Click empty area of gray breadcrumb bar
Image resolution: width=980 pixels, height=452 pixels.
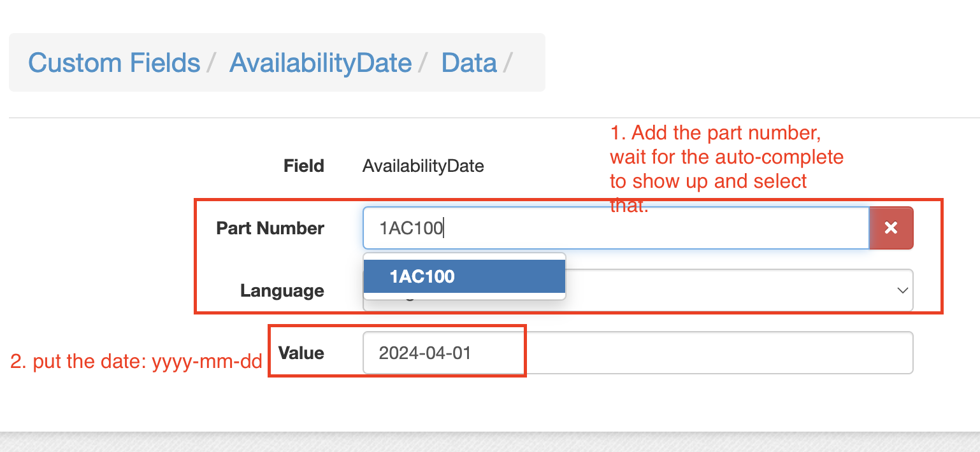[529, 62]
